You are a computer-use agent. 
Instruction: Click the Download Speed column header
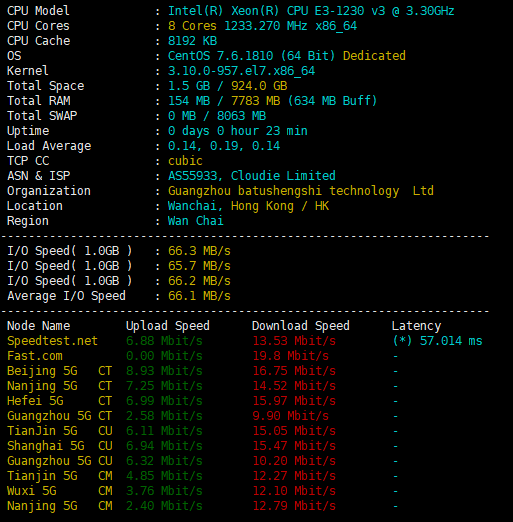coord(301,326)
